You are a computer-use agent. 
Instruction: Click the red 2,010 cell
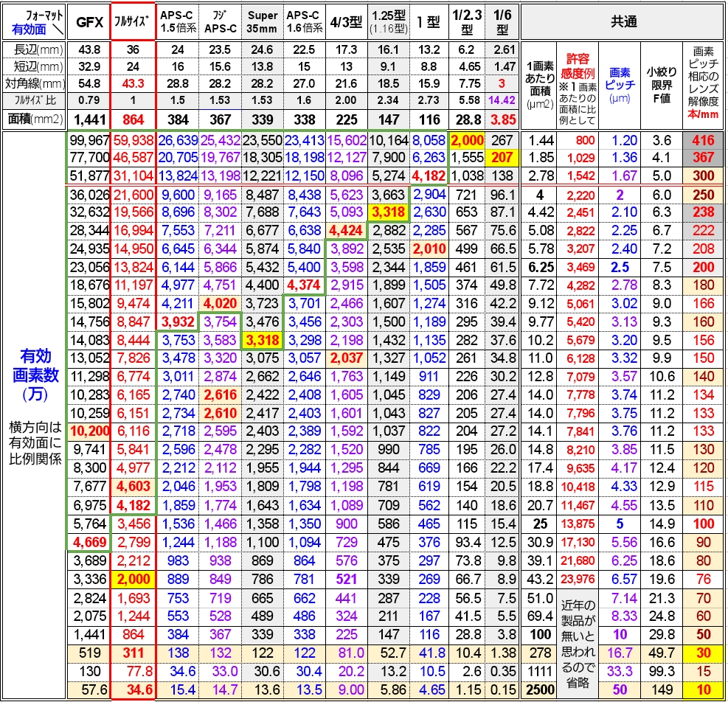(x=429, y=249)
